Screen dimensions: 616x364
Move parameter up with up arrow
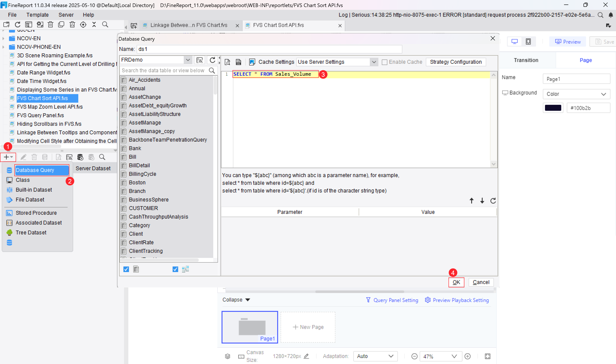471,201
